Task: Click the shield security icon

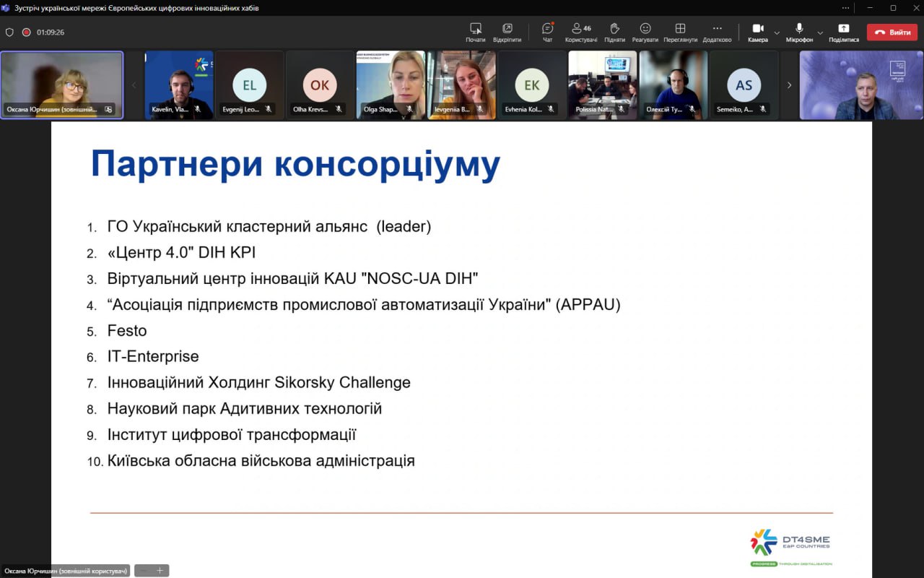Action: click(x=9, y=33)
